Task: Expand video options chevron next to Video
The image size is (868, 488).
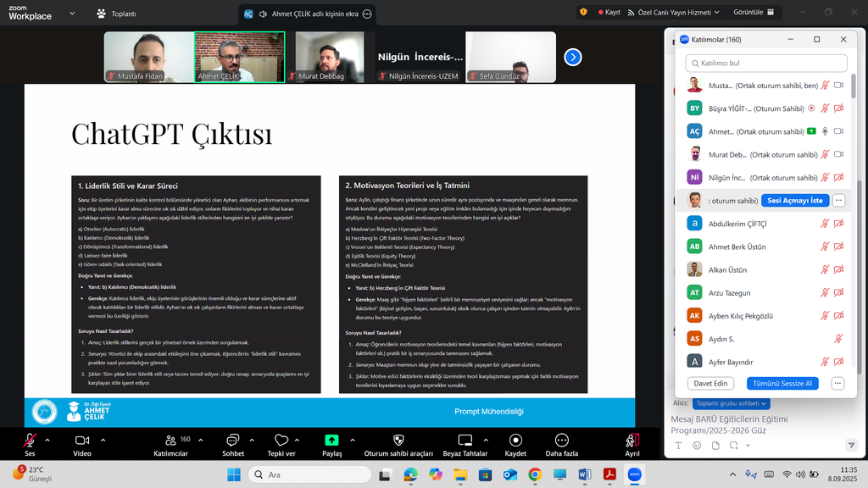Action: coord(103,441)
